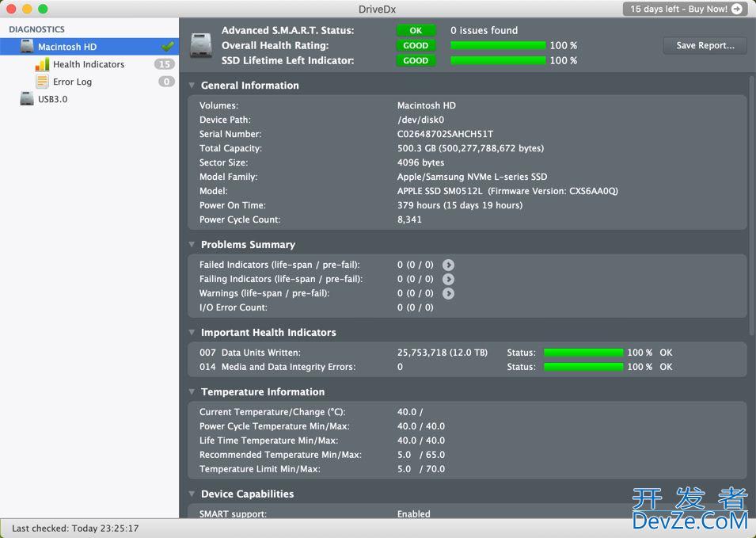Click total capacity 500.3 GB value
The height and width of the screenshot is (538, 756).
click(x=470, y=148)
